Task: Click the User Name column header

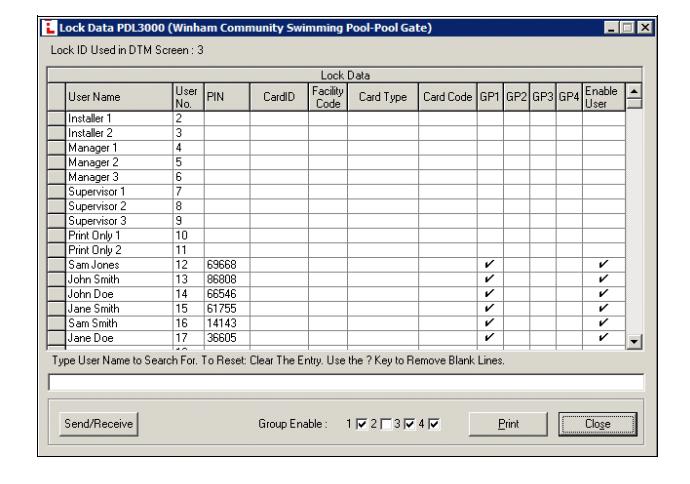Action: (119, 97)
